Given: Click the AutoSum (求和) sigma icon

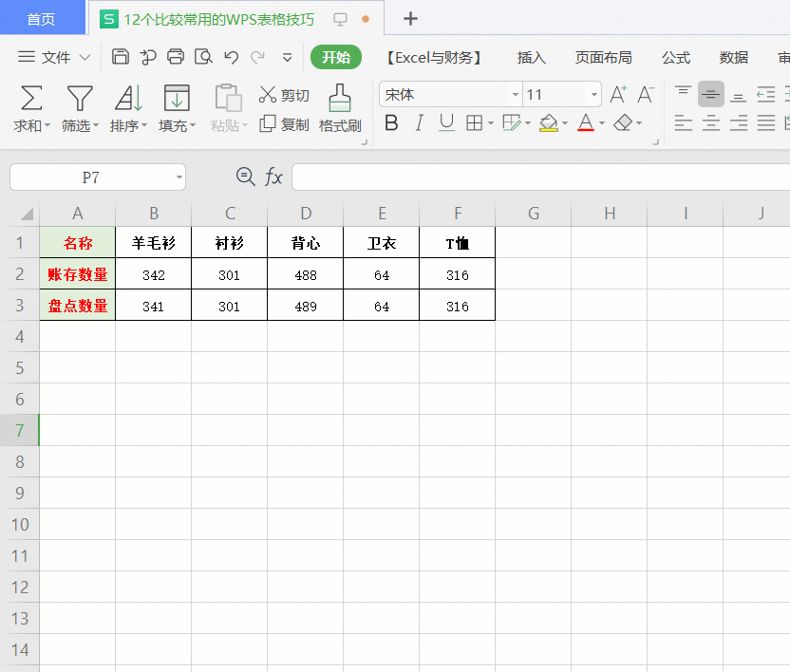Looking at the screenshot, I should [31, 98].
